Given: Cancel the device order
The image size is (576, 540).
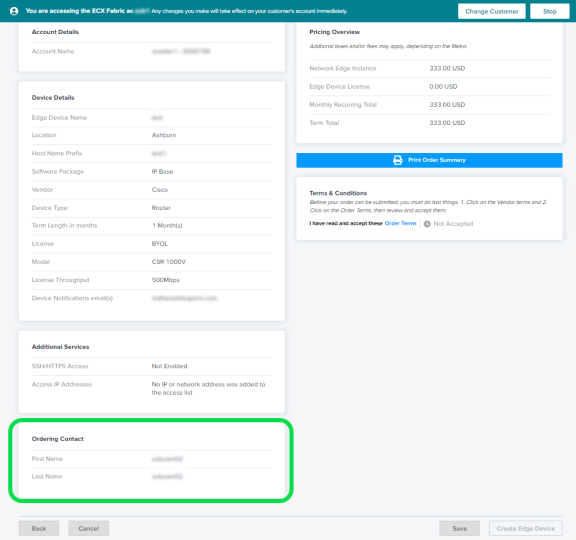Looking at the screenshot, I should 89,528.
